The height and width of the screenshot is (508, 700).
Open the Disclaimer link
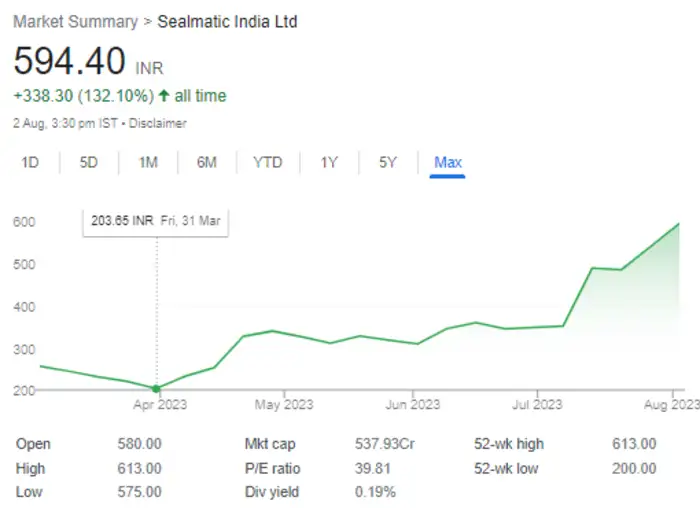click(158, 123)
